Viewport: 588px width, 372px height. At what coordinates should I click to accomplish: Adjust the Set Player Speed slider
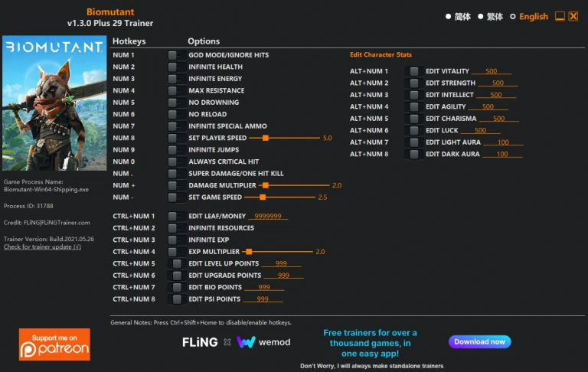coord(266,139)
